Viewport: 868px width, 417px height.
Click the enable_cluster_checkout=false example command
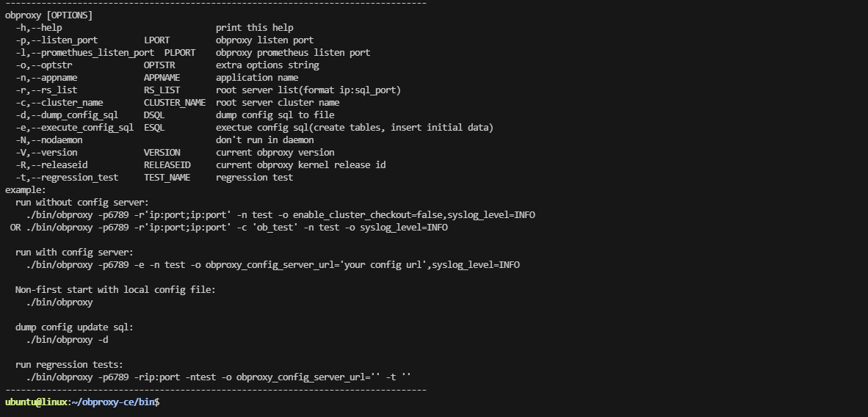tap(281, 215)
